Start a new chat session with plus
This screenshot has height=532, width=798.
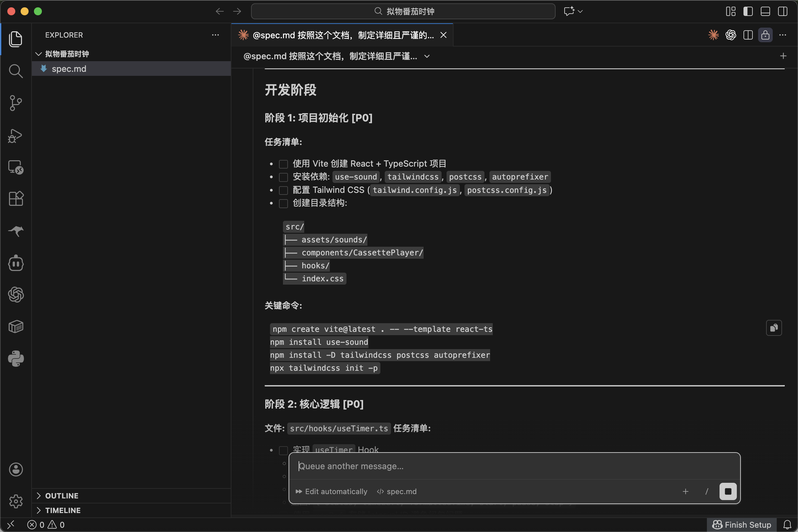(783, 56)
